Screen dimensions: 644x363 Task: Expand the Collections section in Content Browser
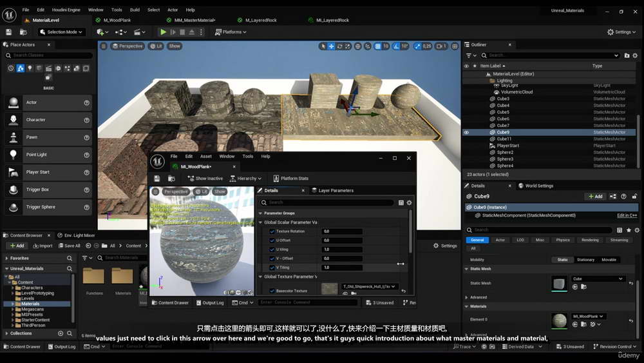tap(7, 333)
